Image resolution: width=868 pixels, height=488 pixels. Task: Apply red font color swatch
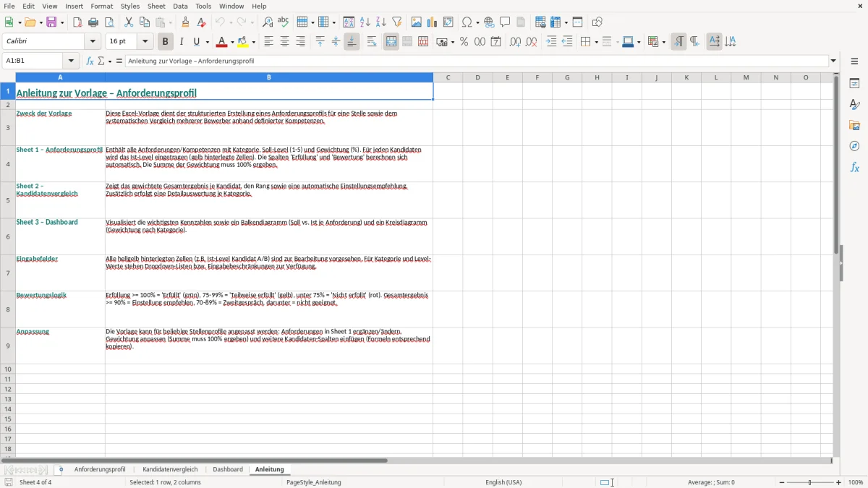pyautogui.click(x=222, y=42)
